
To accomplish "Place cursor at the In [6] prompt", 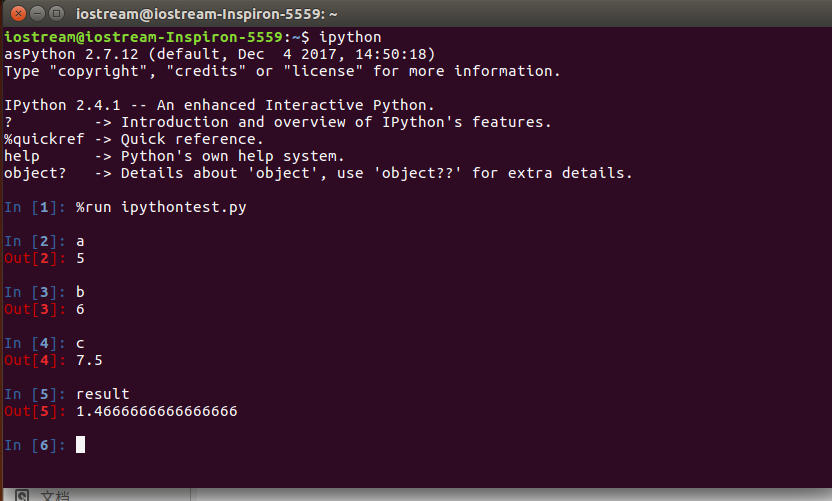I will [34, 445].
